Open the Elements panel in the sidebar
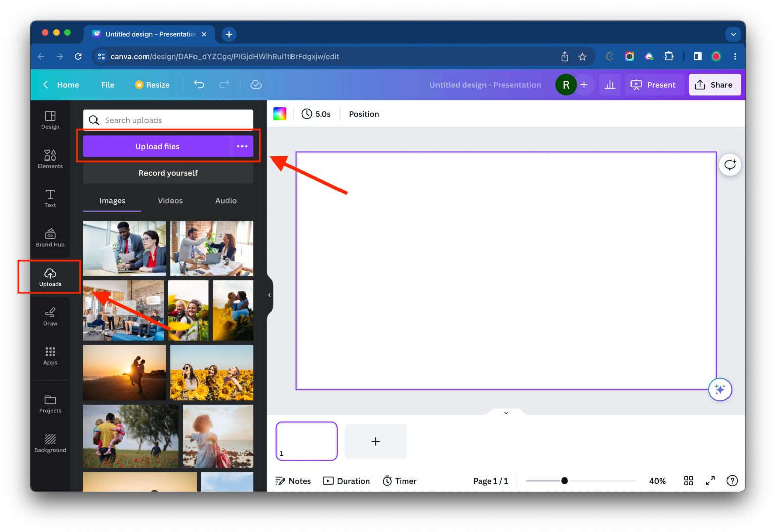 (x=50, y=159)
